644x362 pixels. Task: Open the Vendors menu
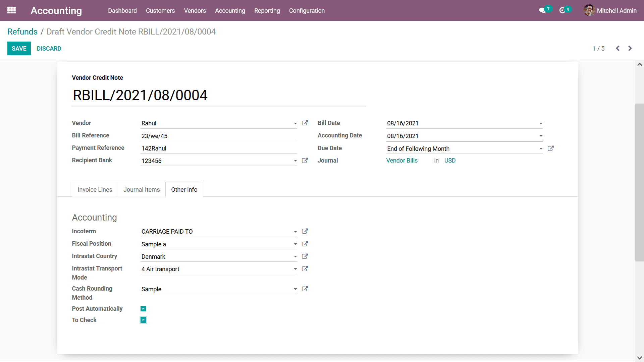pyautogui.click(x=195, y=11)
